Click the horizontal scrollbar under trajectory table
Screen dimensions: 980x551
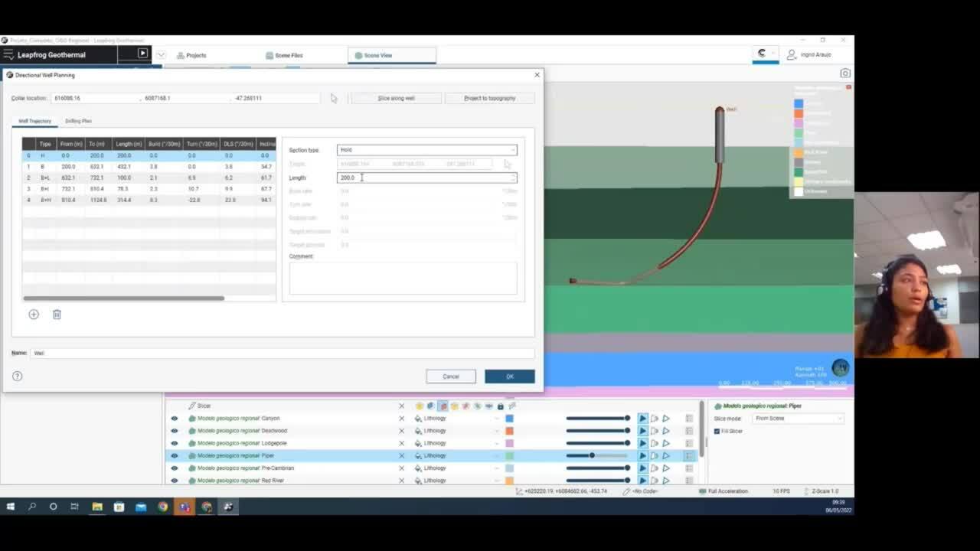point(124,298)
